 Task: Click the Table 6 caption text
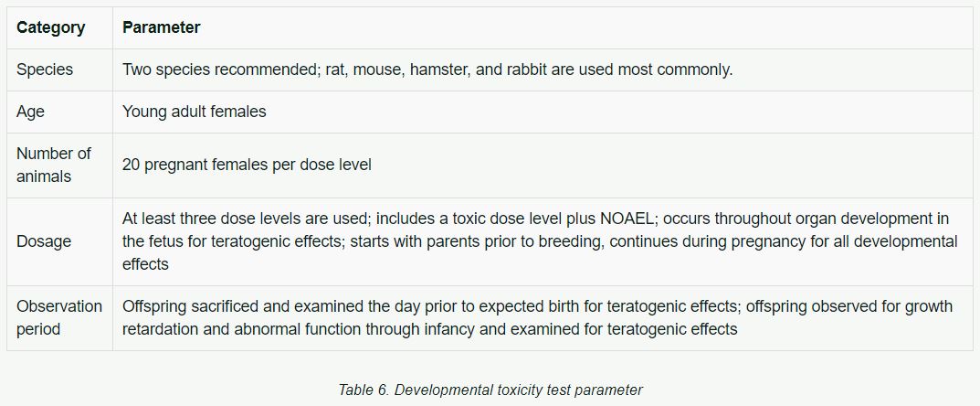(490, 390)
